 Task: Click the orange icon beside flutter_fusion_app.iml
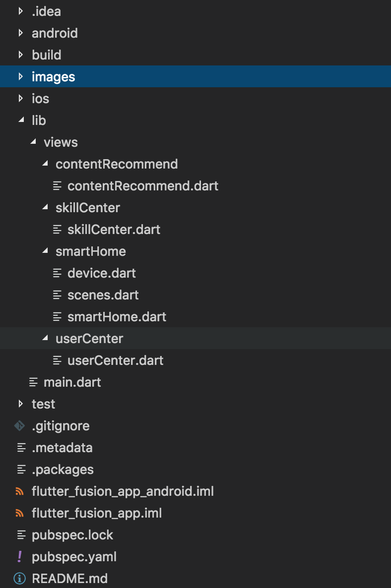(x=19, y=513)
